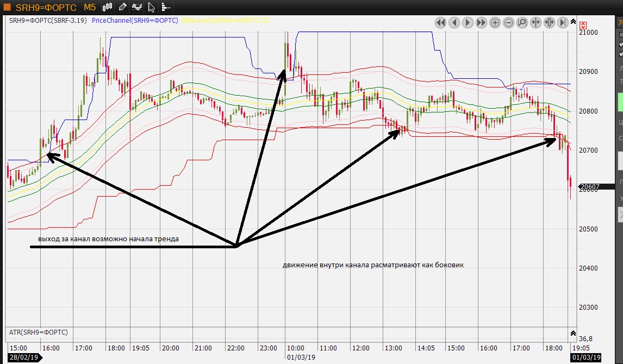This screenshot has width=623, height=364.
Task: Fast-forward chart with double-right arrow
Action: tap(481, 22)
